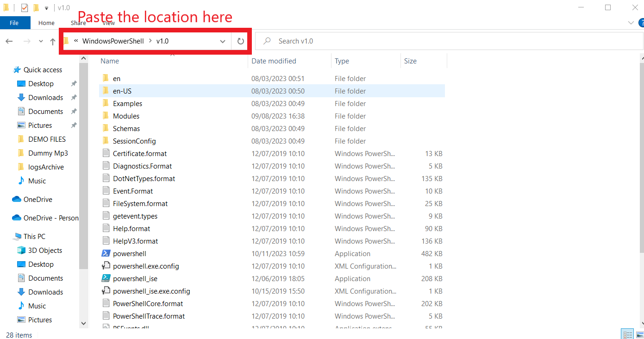Open pinned Downloads under Quick access
Image resolution: width=644 pixels, height=339 pixels.
point(40,98)
